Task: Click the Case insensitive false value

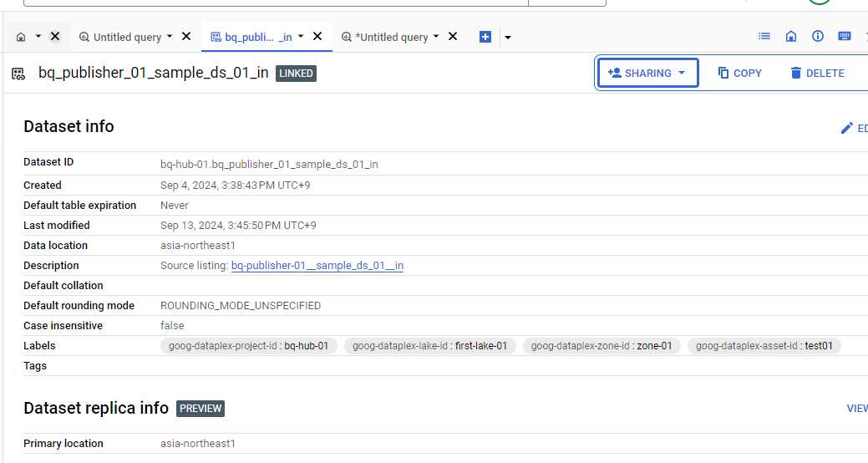Action: (x=172, y=326)
